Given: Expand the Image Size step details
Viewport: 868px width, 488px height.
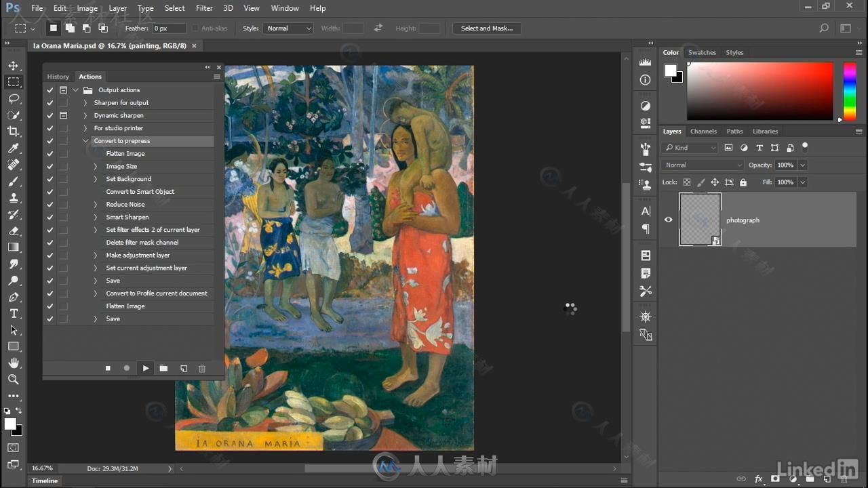Looking at the screenshot, I should pos(95,167).
